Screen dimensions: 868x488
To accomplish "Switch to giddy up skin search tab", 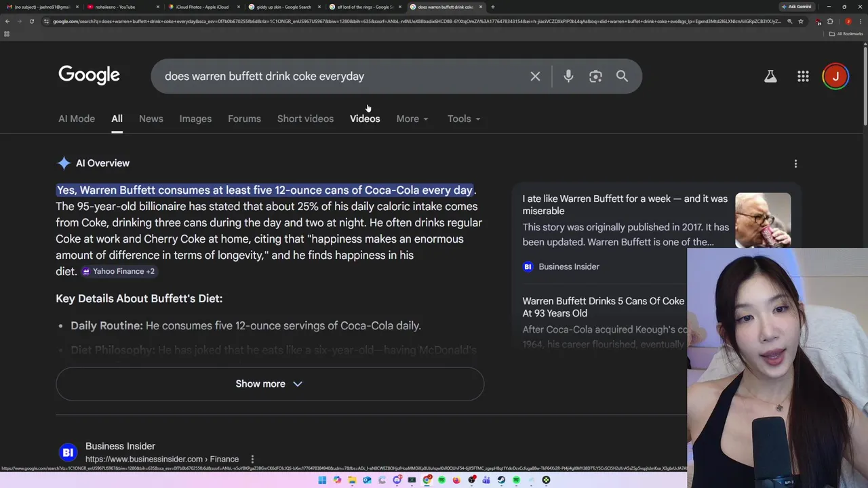I will click(283, 7).
